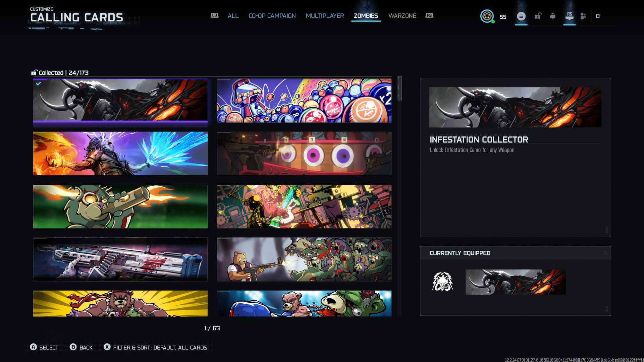The height and width of the screenshot is (362, 644).
Task: Click the Currently Equipped header
Action: [460, 253]
